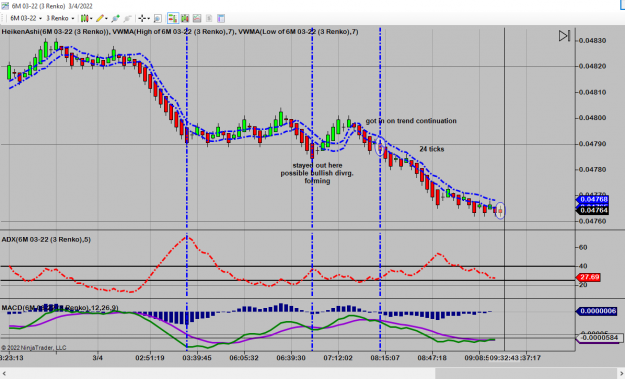The width and height of the screenshot is (625, 379).
Task: Click the horizontal scrollbar thumb
Action: (x=525, y=373)
